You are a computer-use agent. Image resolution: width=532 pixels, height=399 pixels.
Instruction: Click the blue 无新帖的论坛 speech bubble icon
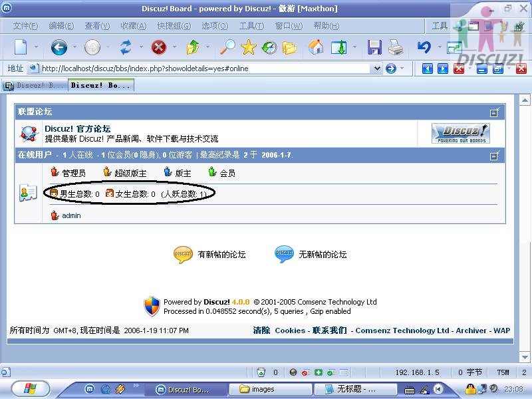(284, 254)
